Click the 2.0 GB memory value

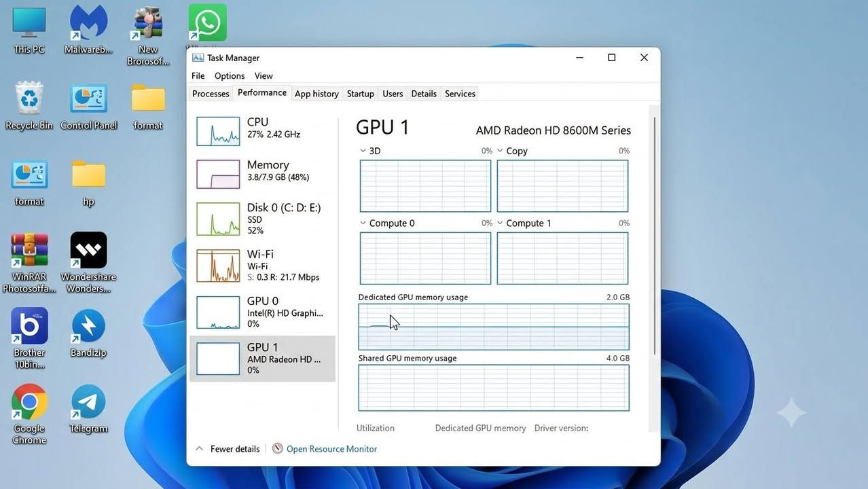617,297
